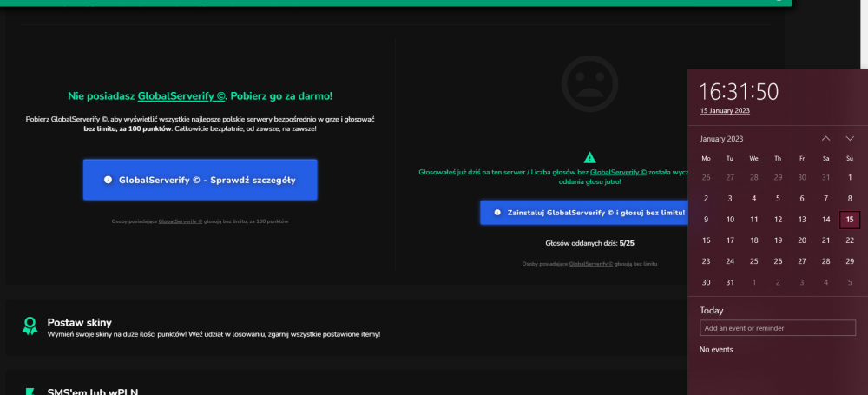The height and width of the screenshot is (395, 868).
Task: Click the January 2023 month header
Action: tap(721, 139)
